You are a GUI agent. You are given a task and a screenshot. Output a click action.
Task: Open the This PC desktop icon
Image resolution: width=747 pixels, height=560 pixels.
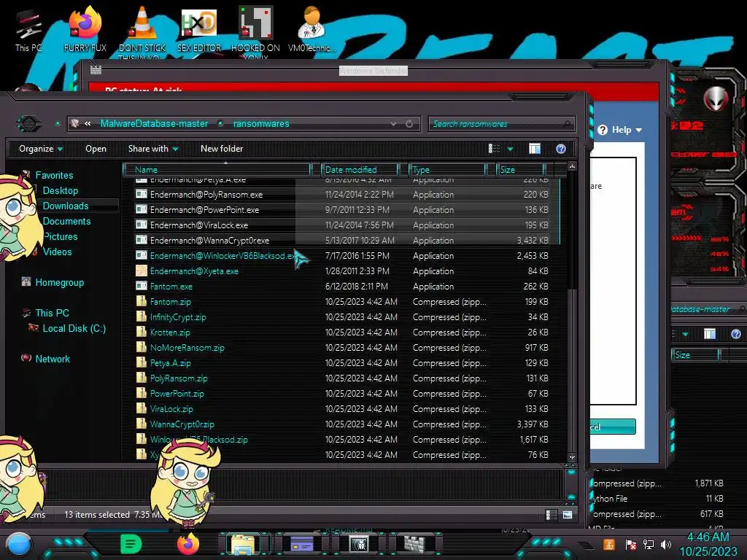[28, 31]
